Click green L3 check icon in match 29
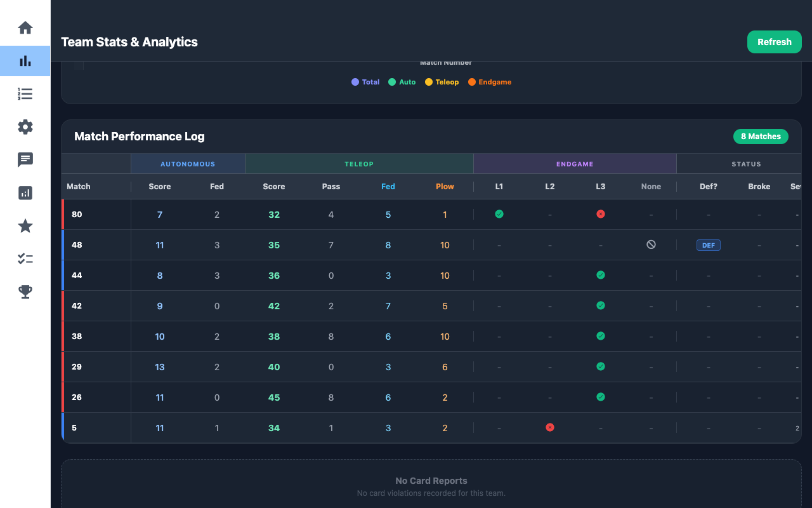 [601, 366]
